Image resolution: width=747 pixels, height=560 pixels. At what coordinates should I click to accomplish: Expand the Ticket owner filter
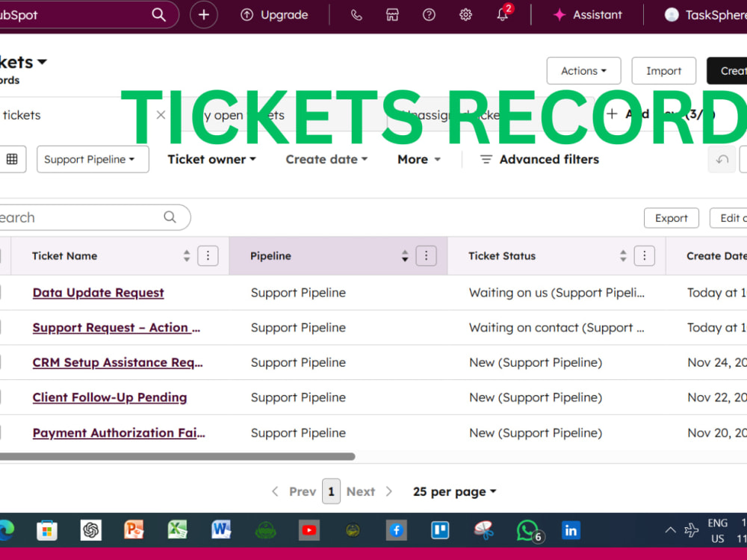pyautogui.click(x=211, y=159)
